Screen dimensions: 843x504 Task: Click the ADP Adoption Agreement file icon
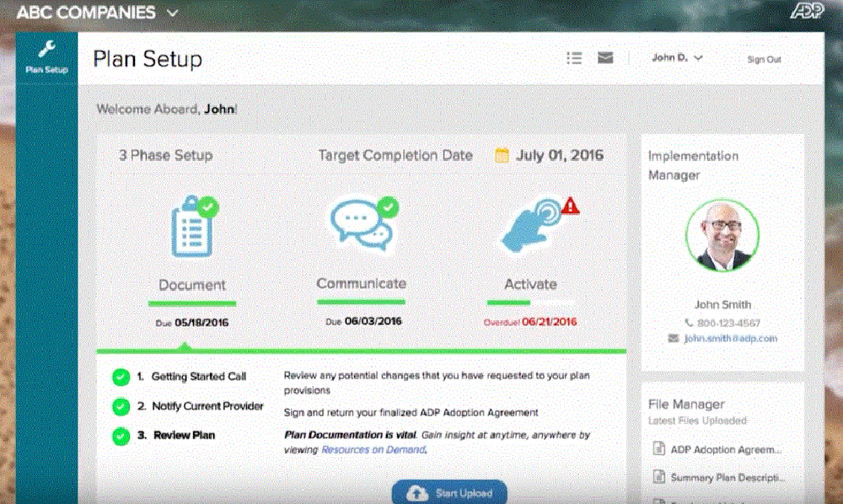pos(658,448)
